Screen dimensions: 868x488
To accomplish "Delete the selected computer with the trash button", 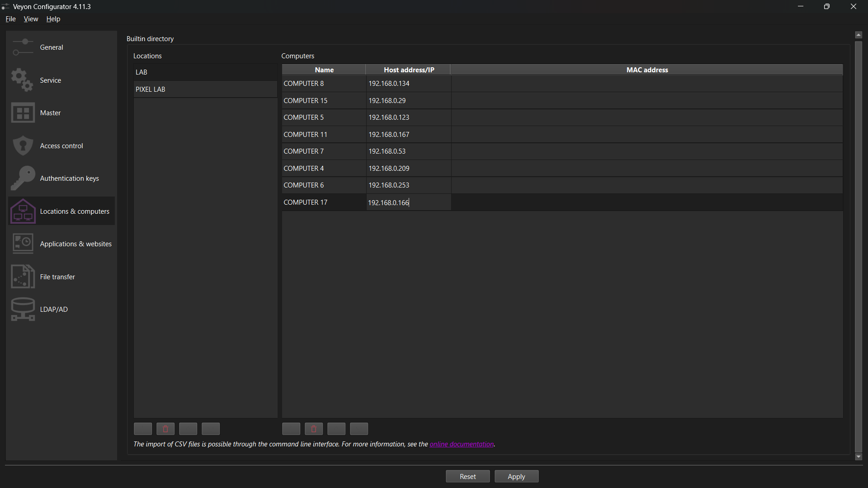I will coord(314,429).
